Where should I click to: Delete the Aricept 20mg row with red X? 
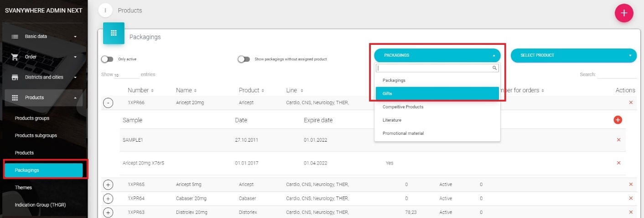[x=631, y=102]
